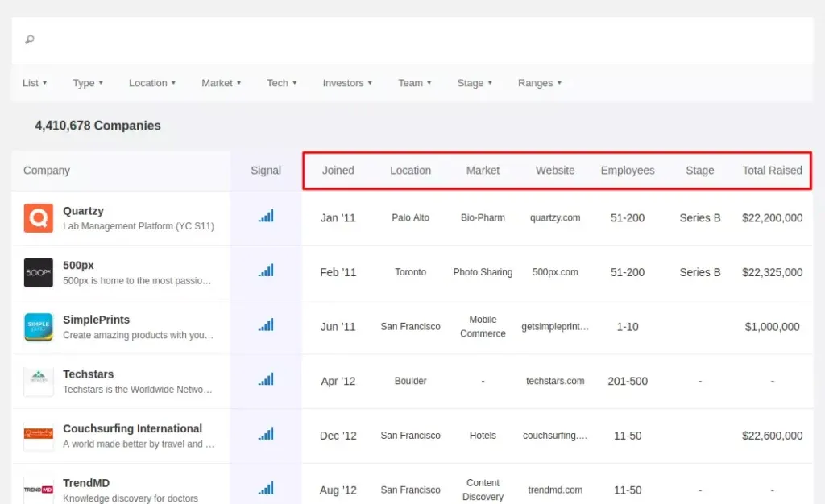
Task: Open the Location filter dropdown
Action: [151, 82]
